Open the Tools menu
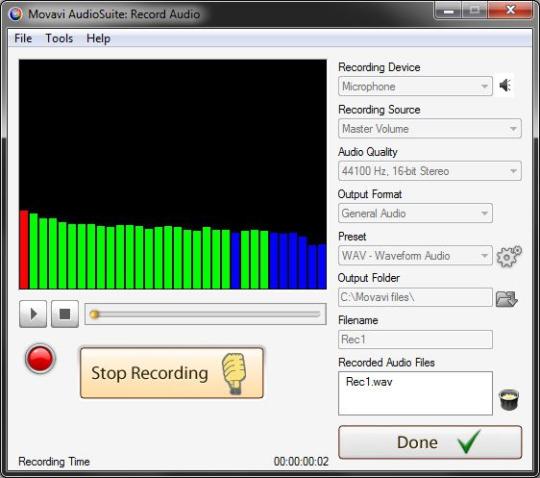540x478 pixels. 59,38
